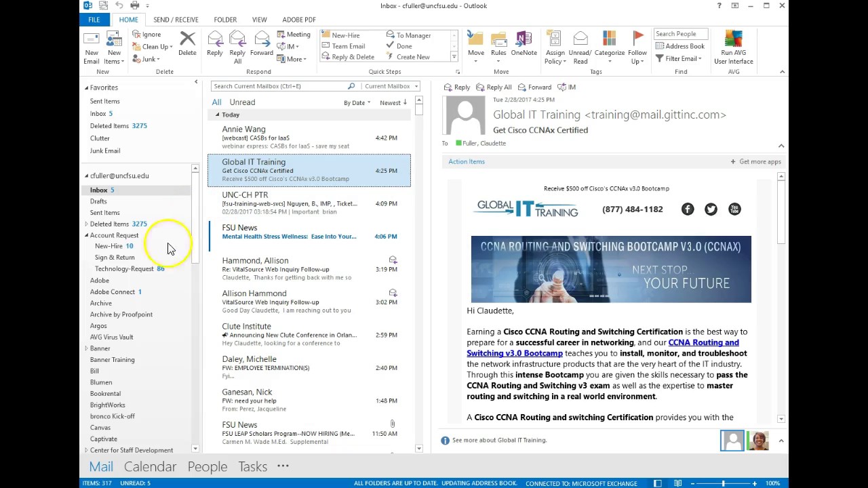This screenshot has height=488, width=868.
Task: Click the Move folder icon
Action: [x=476, y=39]
